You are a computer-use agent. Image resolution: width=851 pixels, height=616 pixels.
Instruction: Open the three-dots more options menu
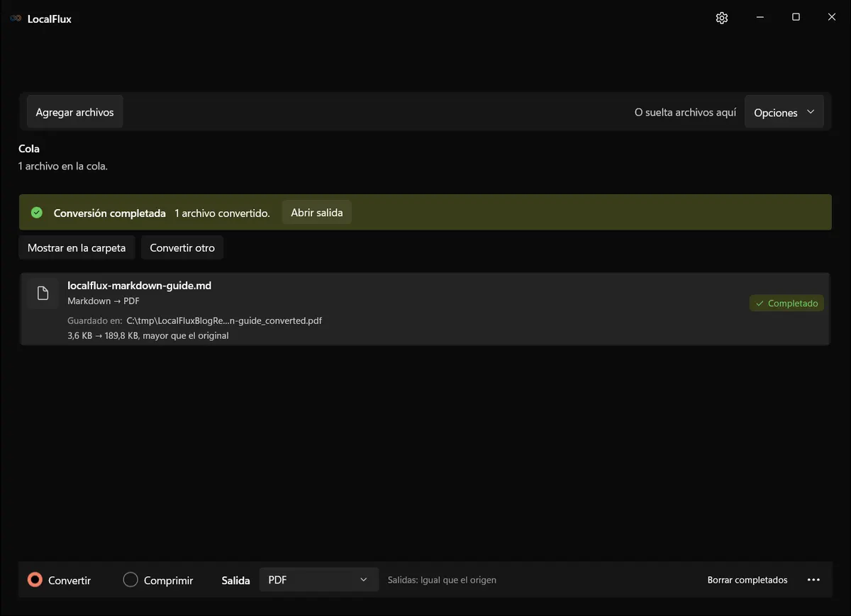[813, 580]
